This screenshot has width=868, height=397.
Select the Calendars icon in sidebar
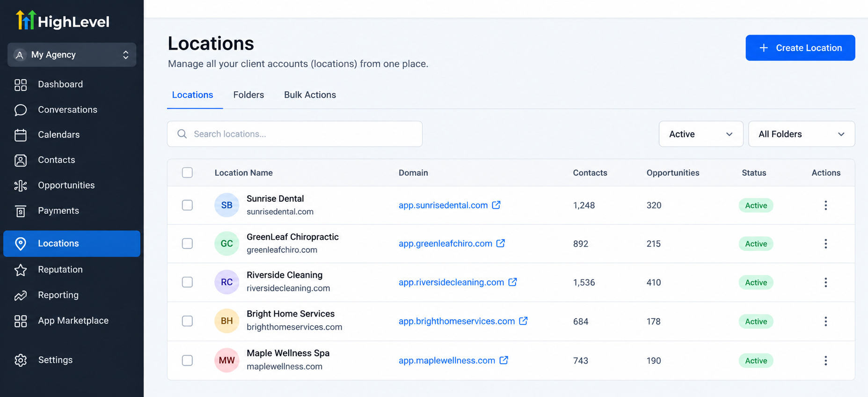point(21,135)
